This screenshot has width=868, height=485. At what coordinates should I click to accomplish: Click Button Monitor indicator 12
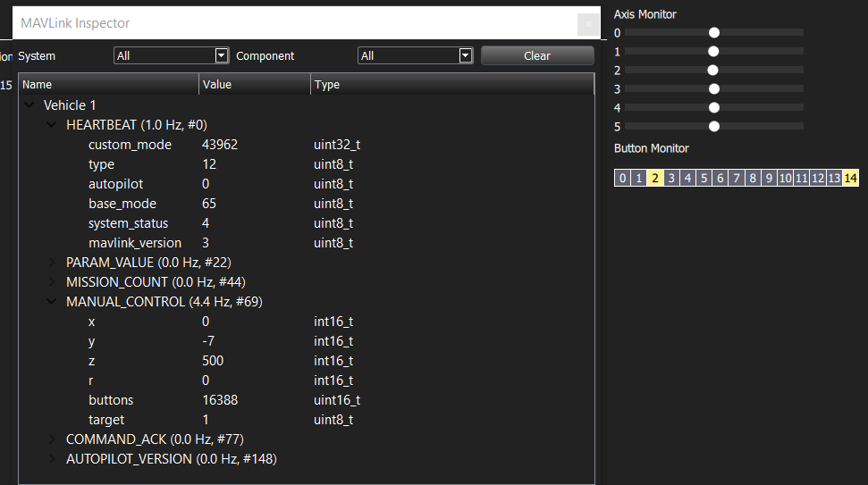(818, 178)
